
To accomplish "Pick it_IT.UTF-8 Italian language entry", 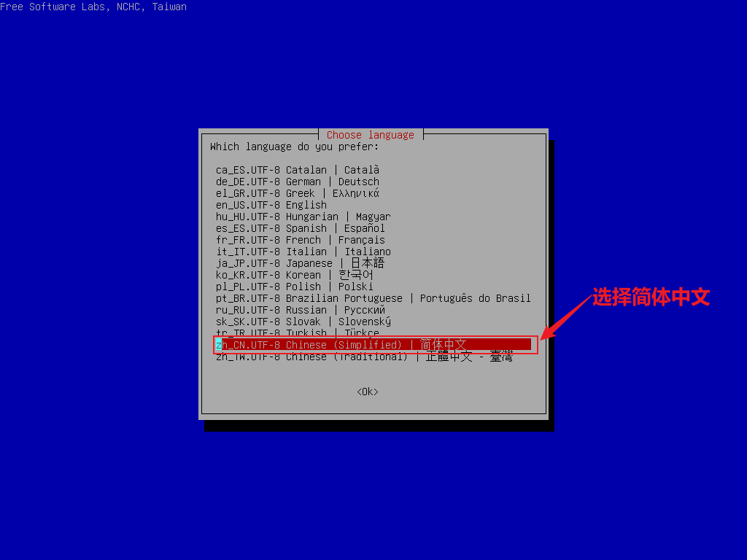I will click(303, 252).
